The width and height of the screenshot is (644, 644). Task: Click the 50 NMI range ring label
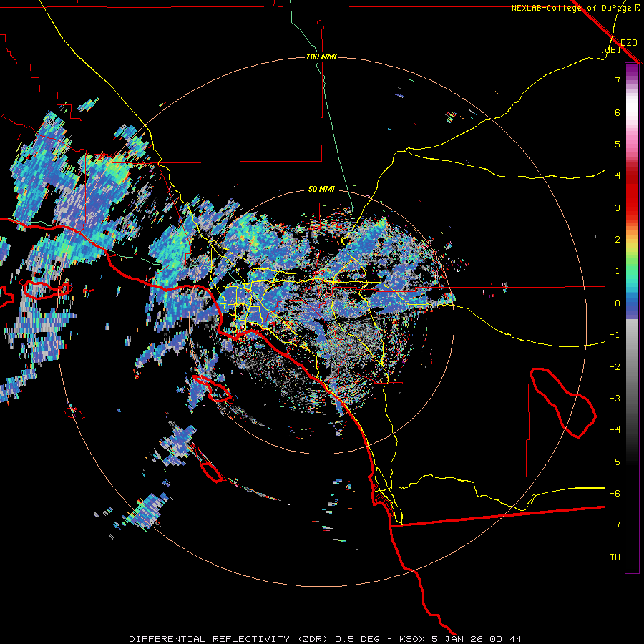pos(321,190)
